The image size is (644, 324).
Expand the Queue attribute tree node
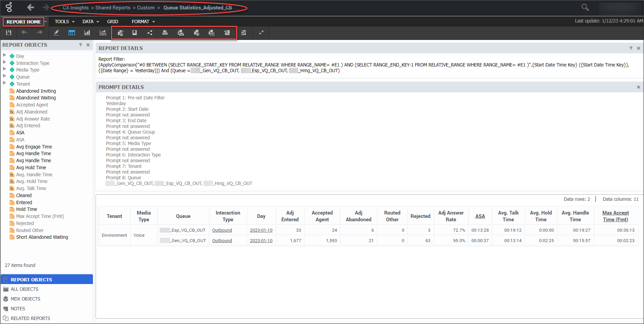coord(5,76)
